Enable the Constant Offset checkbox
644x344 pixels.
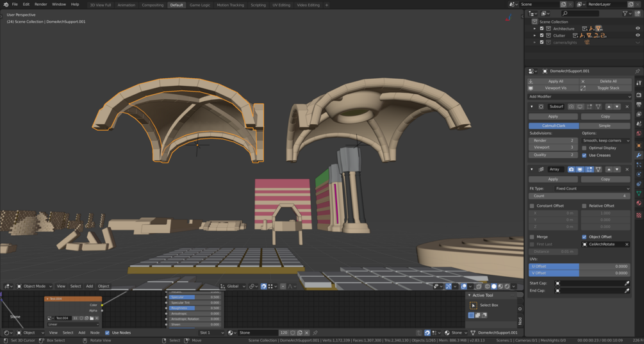click(532, 206)
